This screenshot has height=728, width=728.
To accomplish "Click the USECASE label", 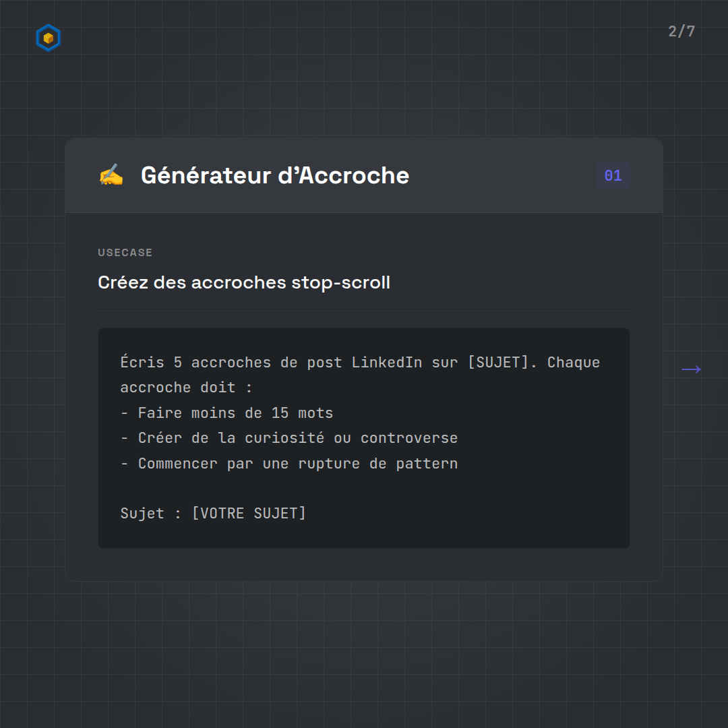I will [x=125, y=253].
